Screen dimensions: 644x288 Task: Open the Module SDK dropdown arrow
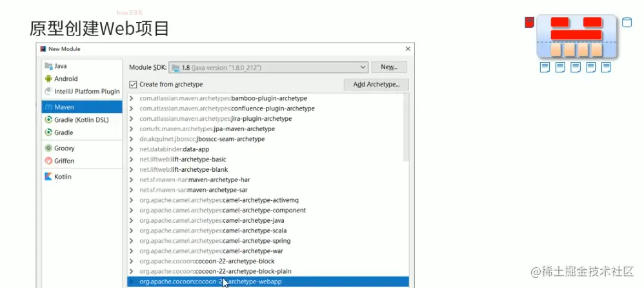point(363,67)
